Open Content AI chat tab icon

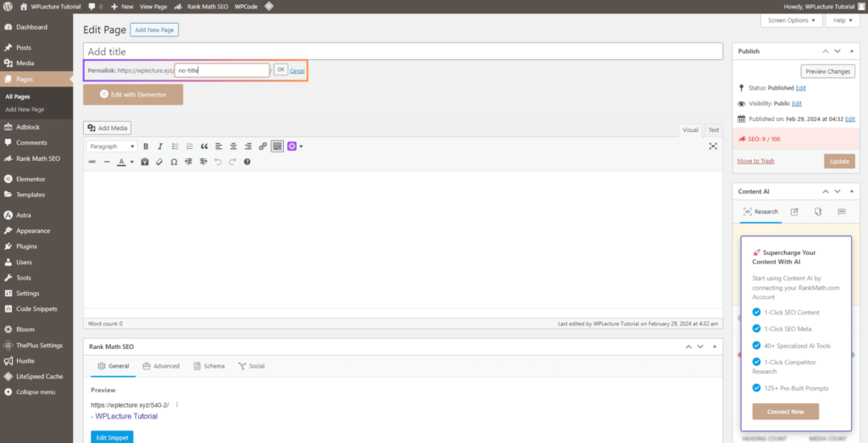point(842,212)
